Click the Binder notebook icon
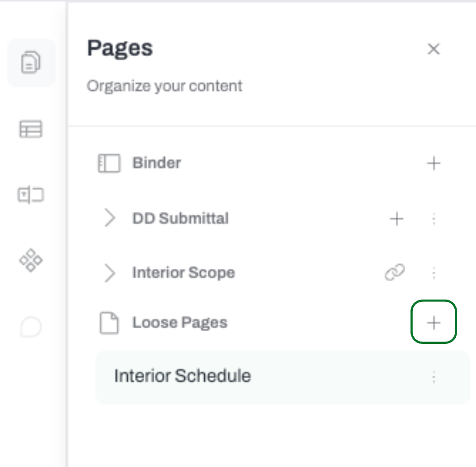Viewport: 476px width, 467px height. 109,163
